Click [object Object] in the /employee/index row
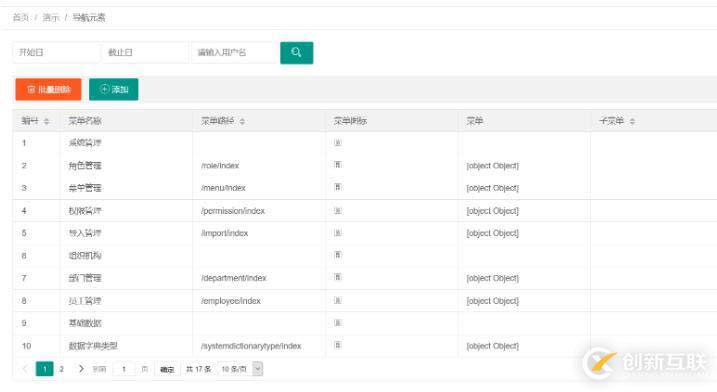The height and width of the screenshot is (392, 717). point(492,301)
